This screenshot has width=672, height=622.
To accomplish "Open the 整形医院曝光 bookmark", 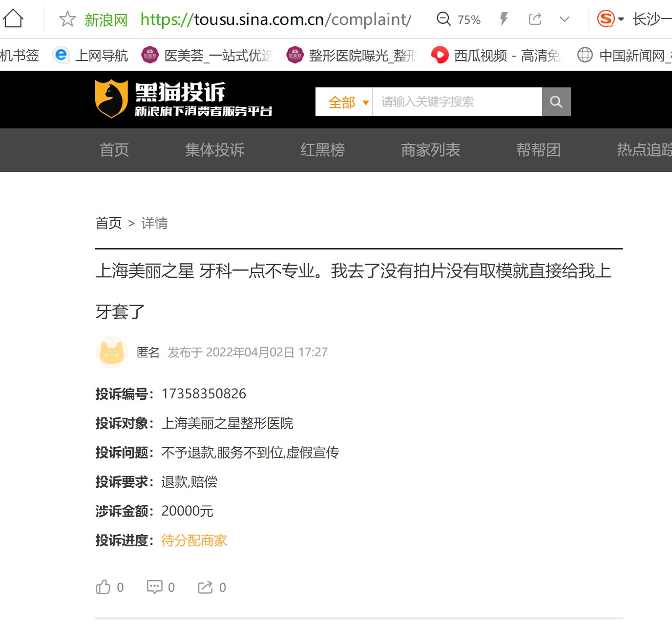I will tap(351, 55).
